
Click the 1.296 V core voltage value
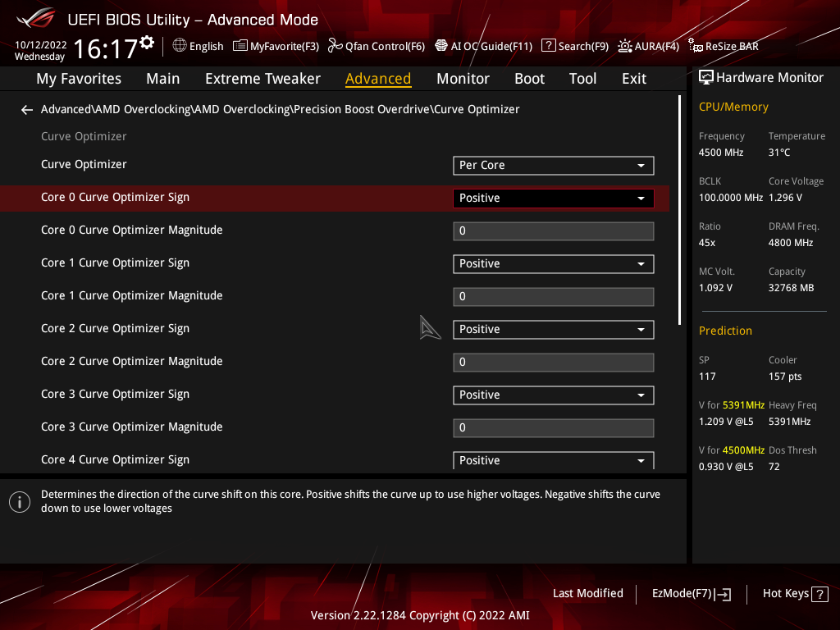click(x=785, y=198)
